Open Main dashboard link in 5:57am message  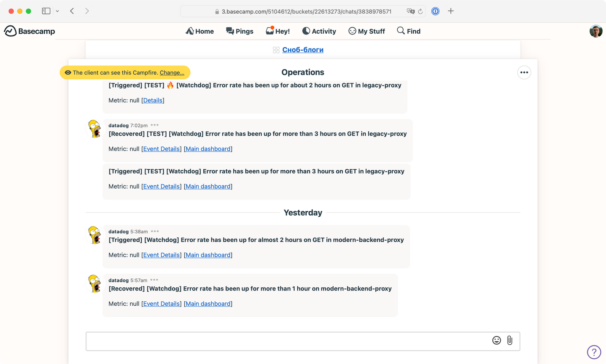click(x=208, y=304)
